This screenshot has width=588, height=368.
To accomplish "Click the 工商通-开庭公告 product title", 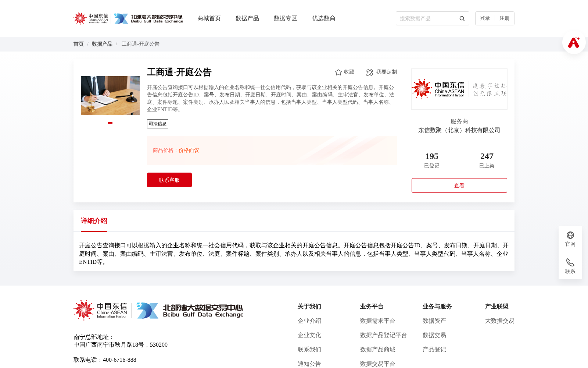I will 179,72.
